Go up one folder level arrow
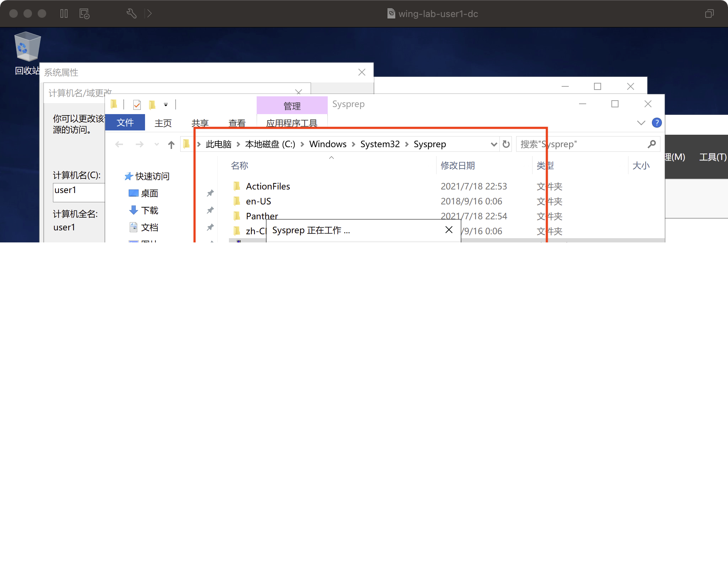 (171, 144)
